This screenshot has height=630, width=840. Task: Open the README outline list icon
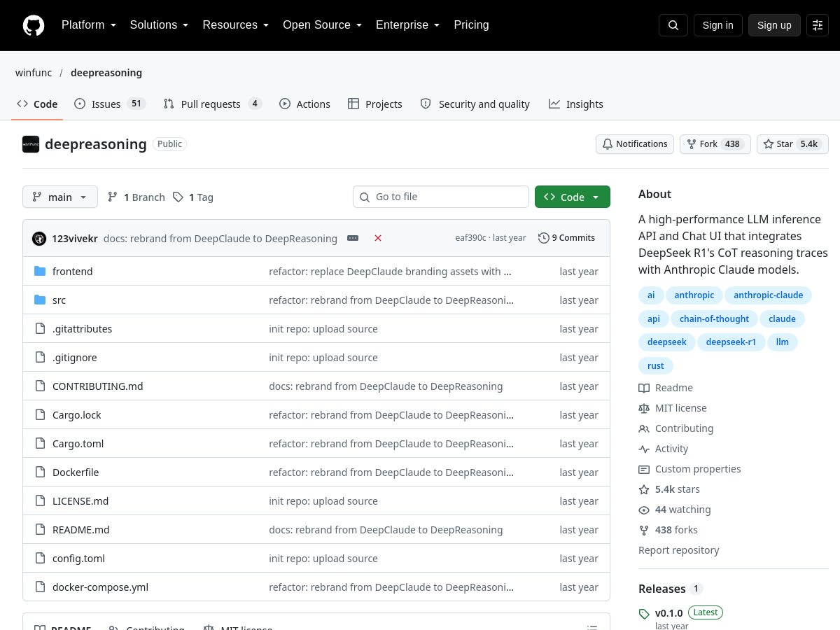[592, 627]
